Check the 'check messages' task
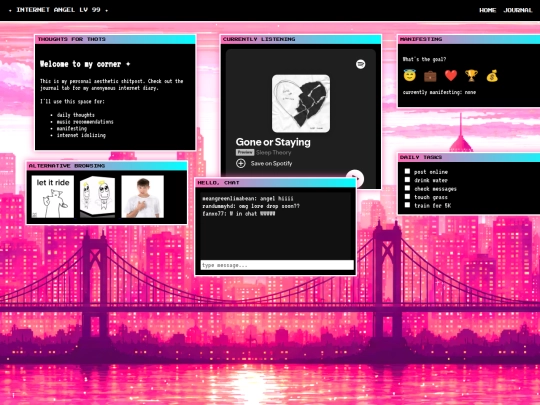Screen dimensions: 540x405 (x=407, y=188)
